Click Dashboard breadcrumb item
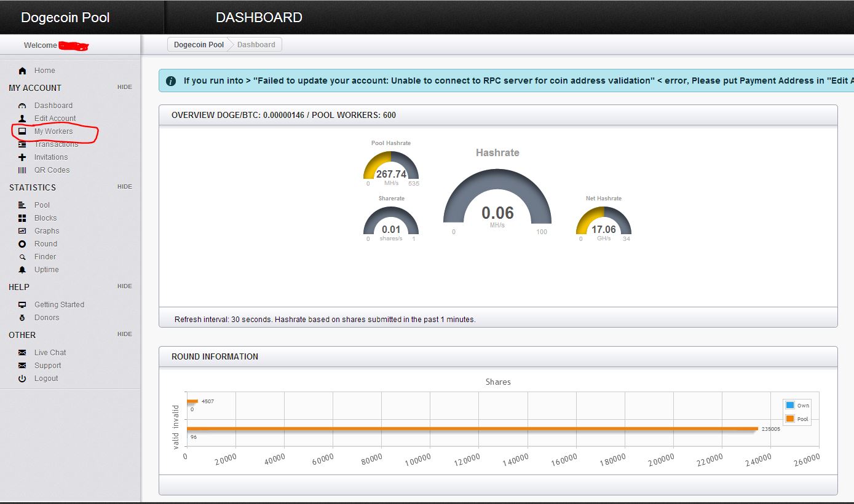854x504 pixels. tap(256, 45)
